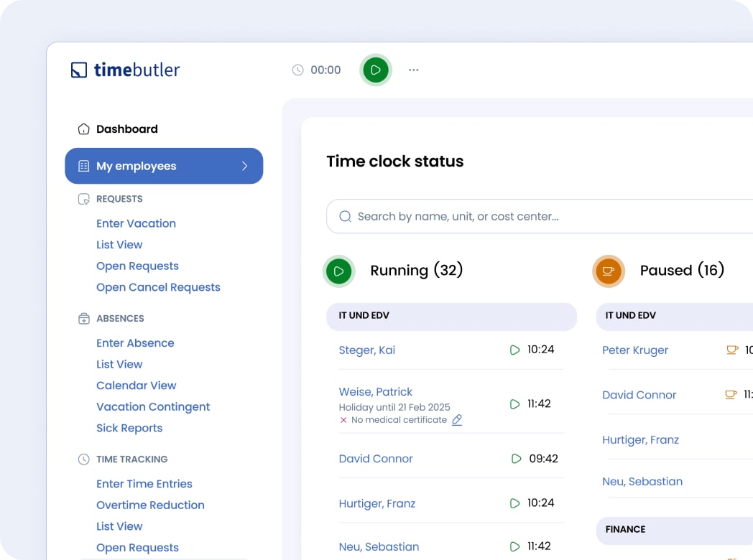
Task: Open Weise, Patrick employee link
Action: tap(375, 392)
